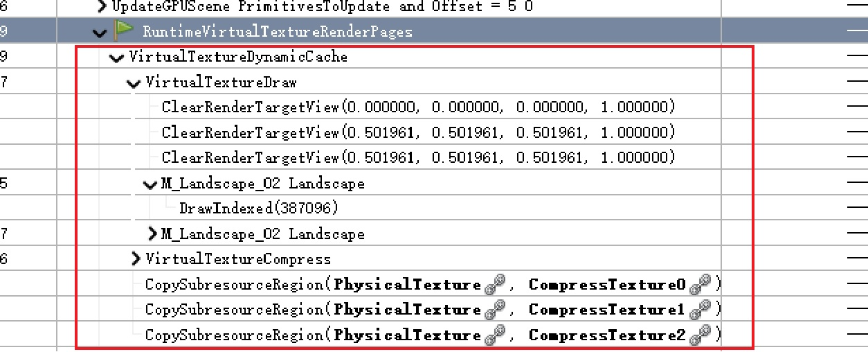
Task: Click the green flag icon beside RuntimeVirtualTextureRenderPages
Action: click(x=124, y=31)
